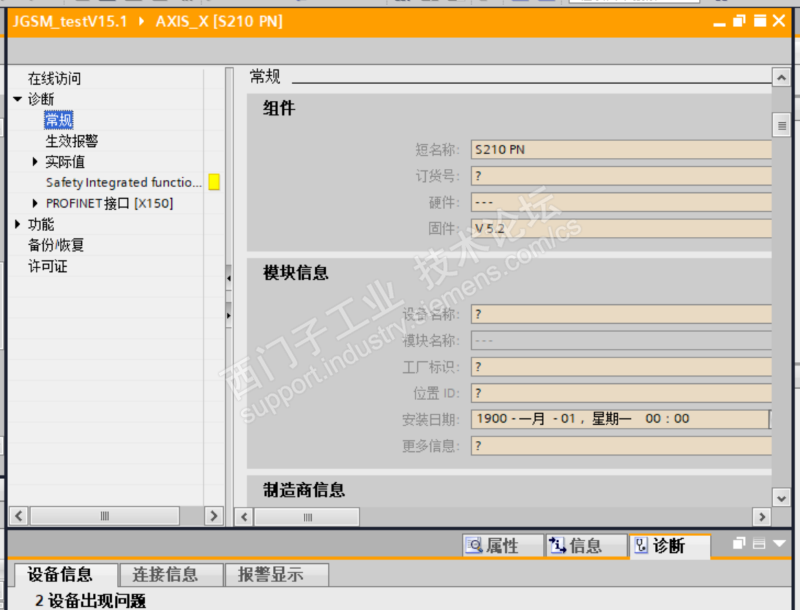Click the 位置 ID field
Viewport: 800px width, 610px height.
pyautogui.click(x=621, y=393)
